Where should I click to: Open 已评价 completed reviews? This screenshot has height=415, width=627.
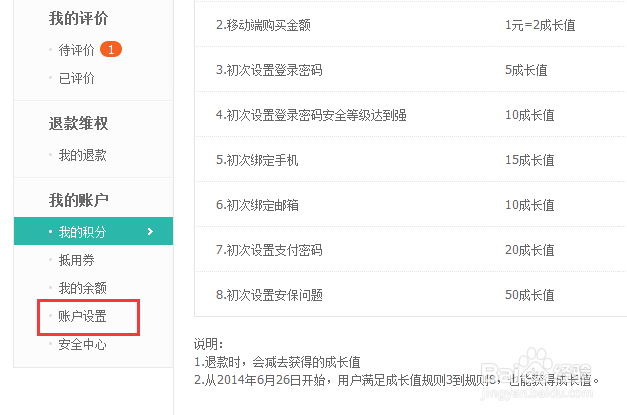76,77
